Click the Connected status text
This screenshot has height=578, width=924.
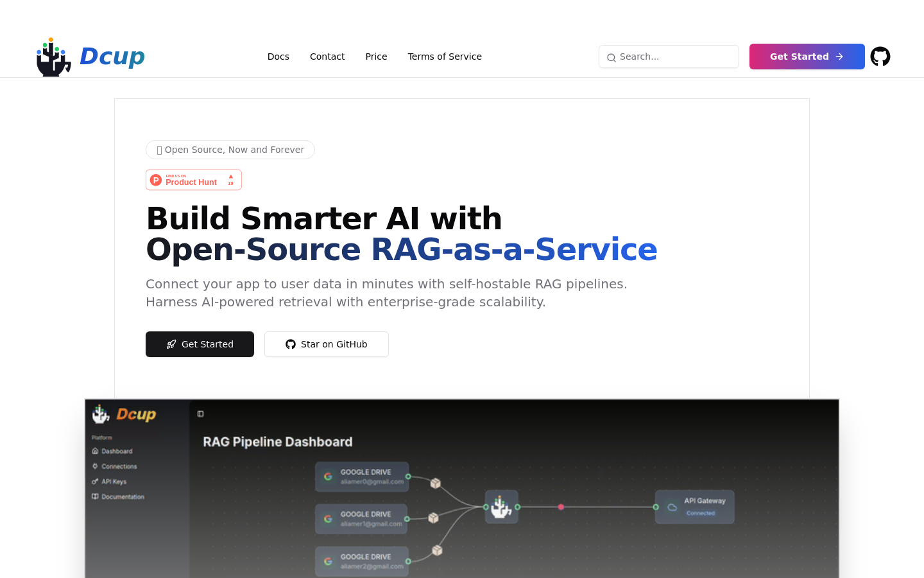click(x=701, y=513)
